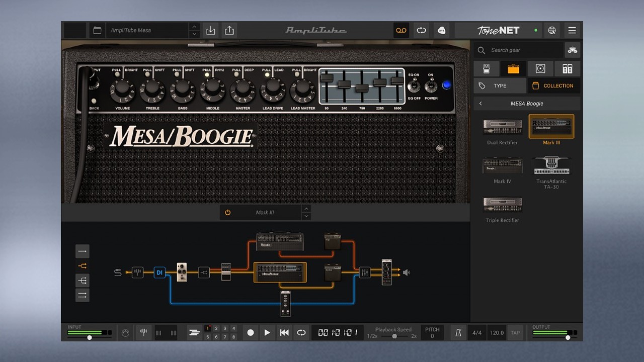Select the Triple Rectifier amp
The width and height of the screenshot is (644, 362).
point(502,209)
